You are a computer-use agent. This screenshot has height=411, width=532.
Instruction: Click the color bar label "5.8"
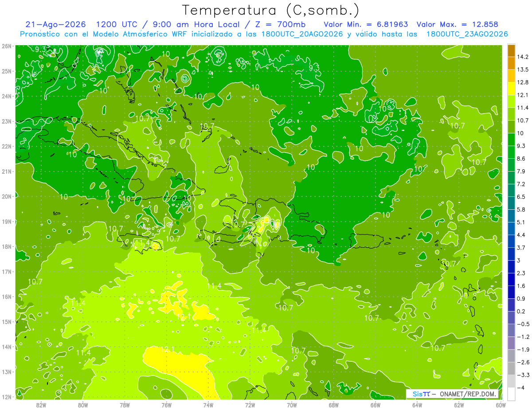[x=521, y=210]
